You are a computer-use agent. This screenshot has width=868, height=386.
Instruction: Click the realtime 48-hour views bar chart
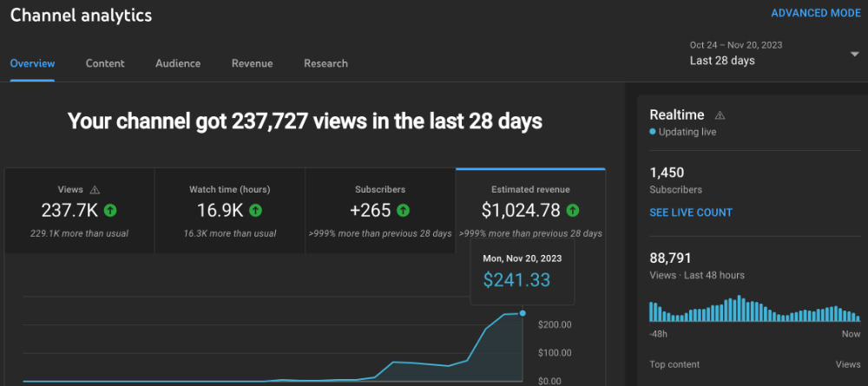[x=753, y=310]
